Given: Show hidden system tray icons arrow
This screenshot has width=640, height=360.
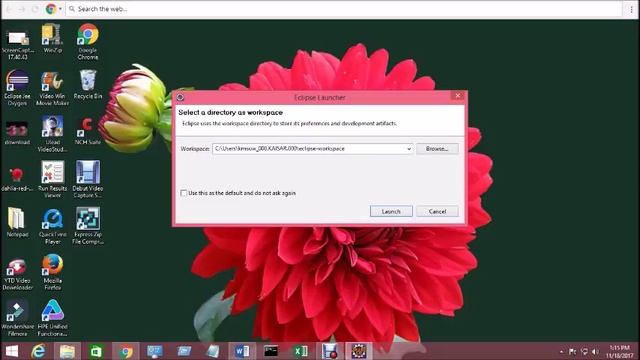Looking at the screenshot, I should (x=561, y=351).
